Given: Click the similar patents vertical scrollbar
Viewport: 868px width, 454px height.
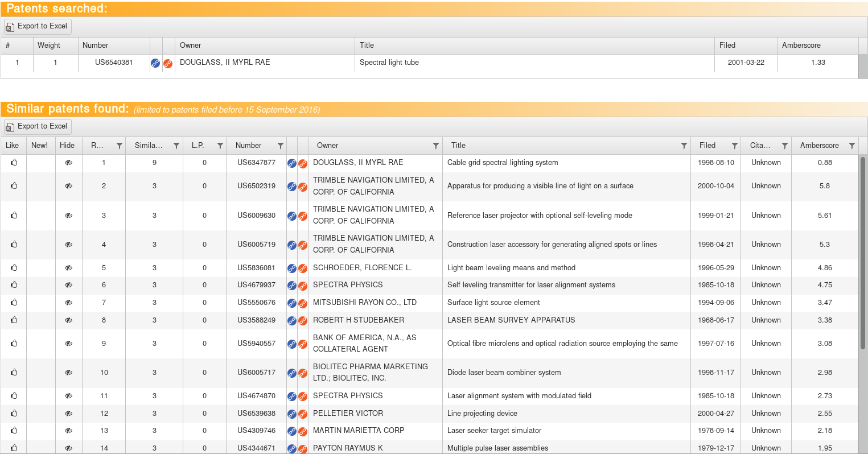Looking at the screenshot, I should pos(863,253).
